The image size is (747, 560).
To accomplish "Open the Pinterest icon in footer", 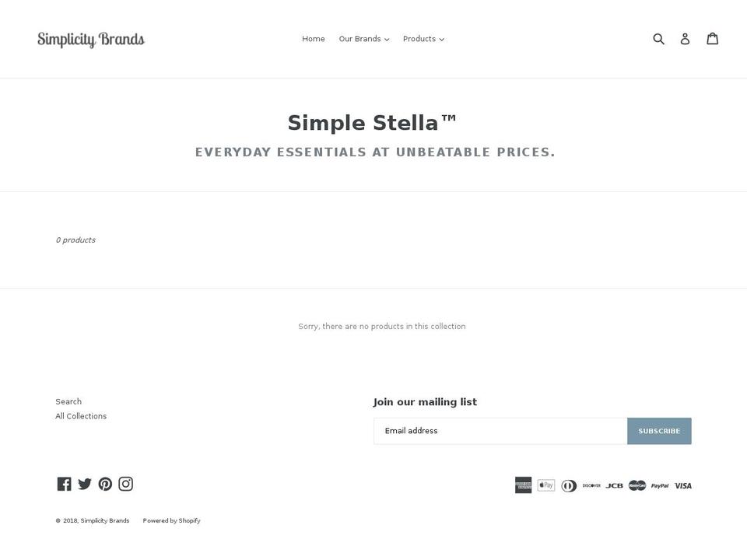I will point(105,483).
